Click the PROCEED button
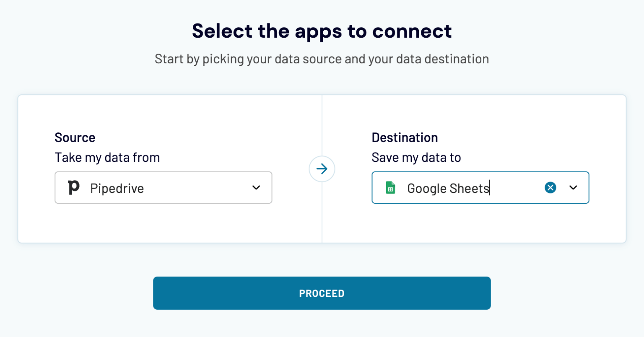The height and width of the screenshot is (337, 644). [x=322, y=293]
